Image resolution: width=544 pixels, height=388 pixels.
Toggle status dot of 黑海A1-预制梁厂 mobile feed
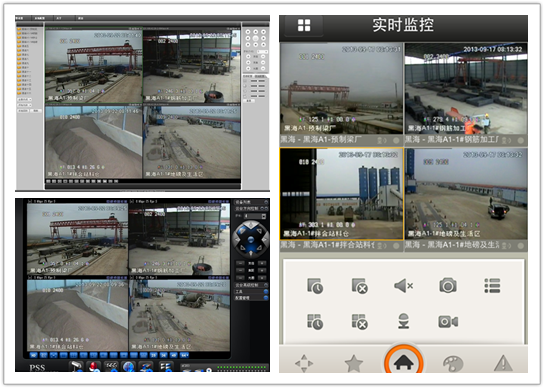pyautogui.click(x=396, y=140)
